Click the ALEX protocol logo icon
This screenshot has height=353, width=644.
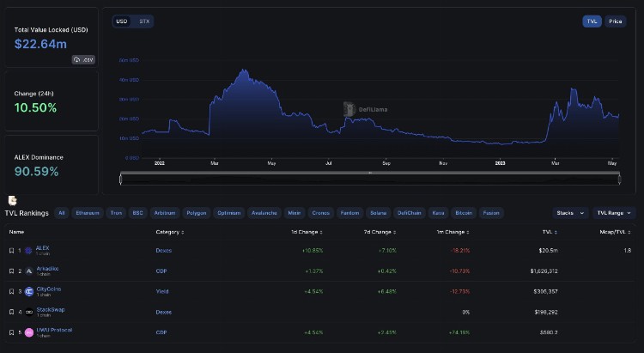pyautogui.click(x=28, y=251)
